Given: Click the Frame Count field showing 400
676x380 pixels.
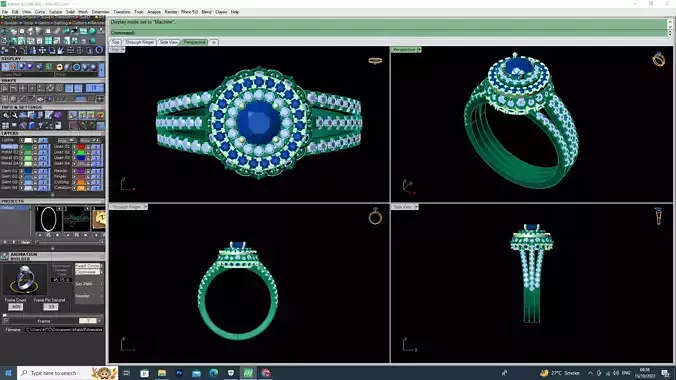Looking at the screenshot, I should [x=16, y=307].
